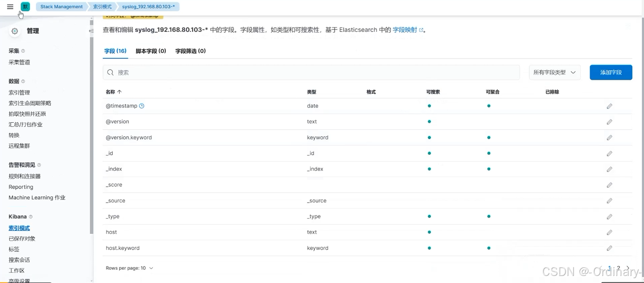Edit the _index field pencil icon

pyautogui.click(x=609, y=169)
